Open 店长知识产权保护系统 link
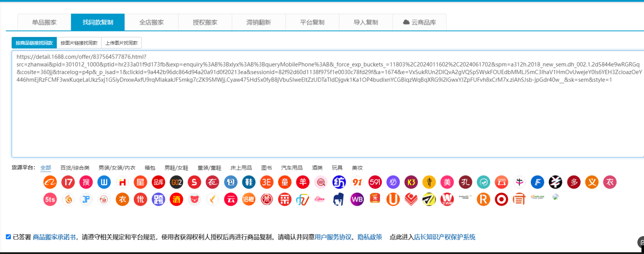The height and width of the screenshot is (254, 644). pos(444,237)
